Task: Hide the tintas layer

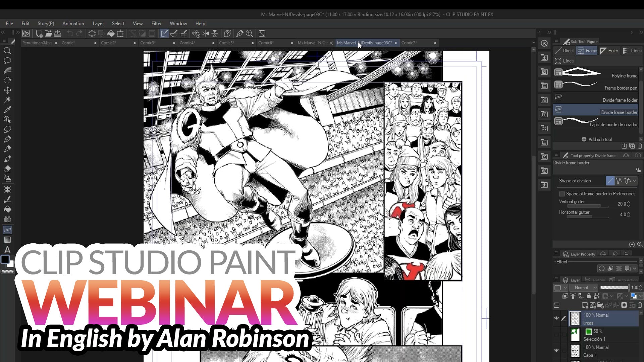Action: point(556,318)
